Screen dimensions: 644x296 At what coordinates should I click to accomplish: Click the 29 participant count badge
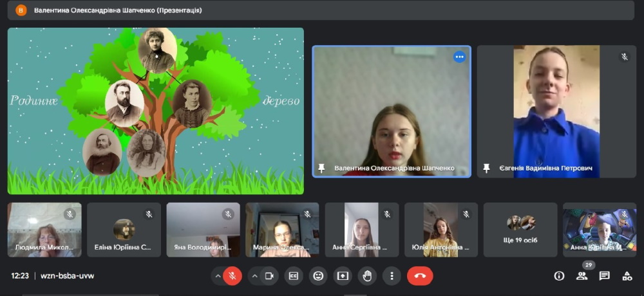[589, 265]
